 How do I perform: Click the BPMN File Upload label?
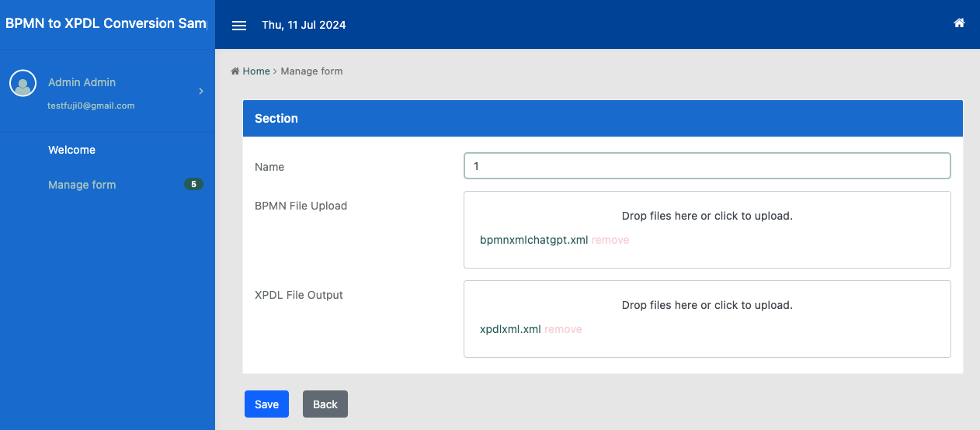click(x=301, y=206)
